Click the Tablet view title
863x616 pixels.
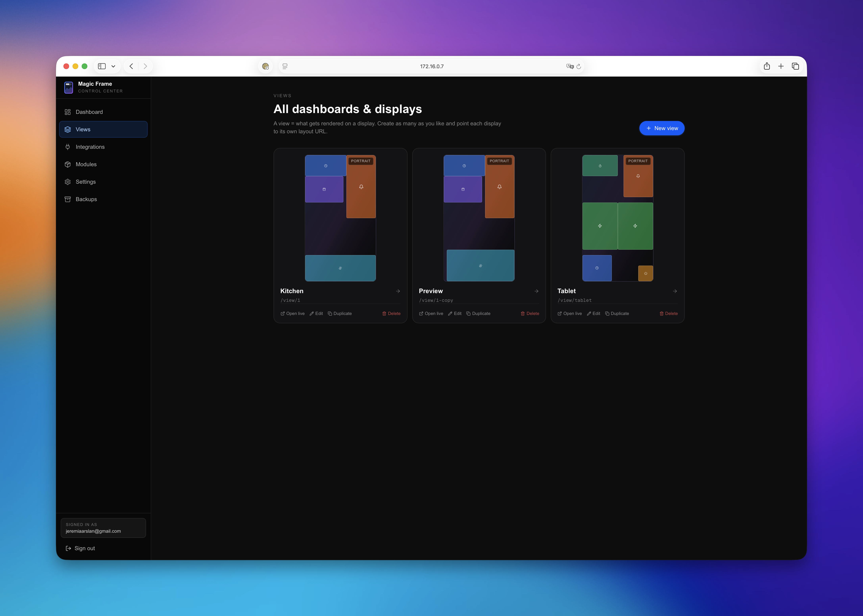[566, 291]
